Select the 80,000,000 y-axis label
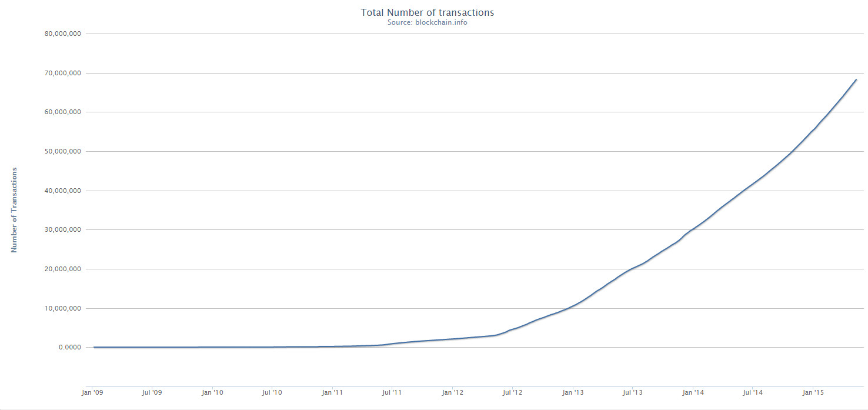The width and height of the screenshot is (868, 410). [62, 34]
